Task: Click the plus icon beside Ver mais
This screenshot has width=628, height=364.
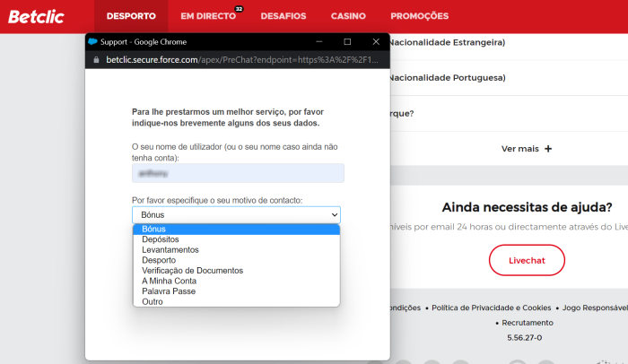Action: (548, 149)
